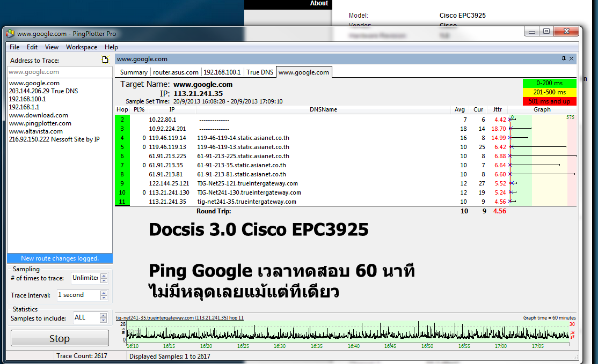The width and height of the screenshot is (598, 364).
Task: Click the Graph time = 60 minutes label
Action: (549, 317)
